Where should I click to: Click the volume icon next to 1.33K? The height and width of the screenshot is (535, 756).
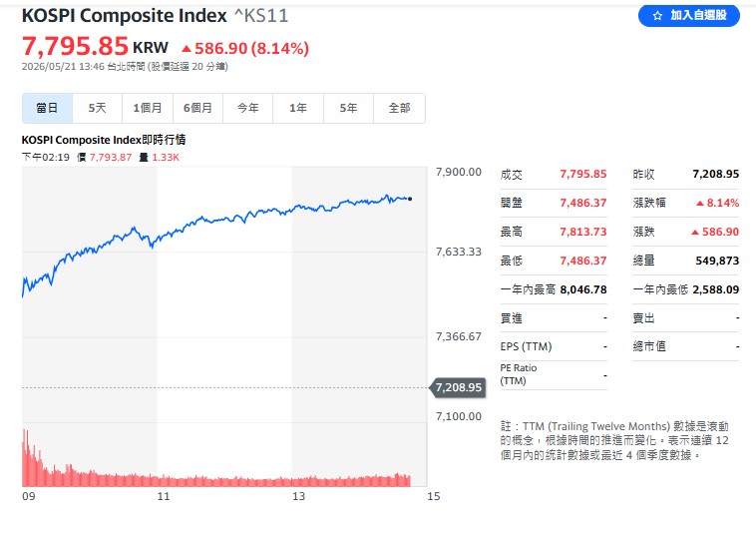(144, 158)
